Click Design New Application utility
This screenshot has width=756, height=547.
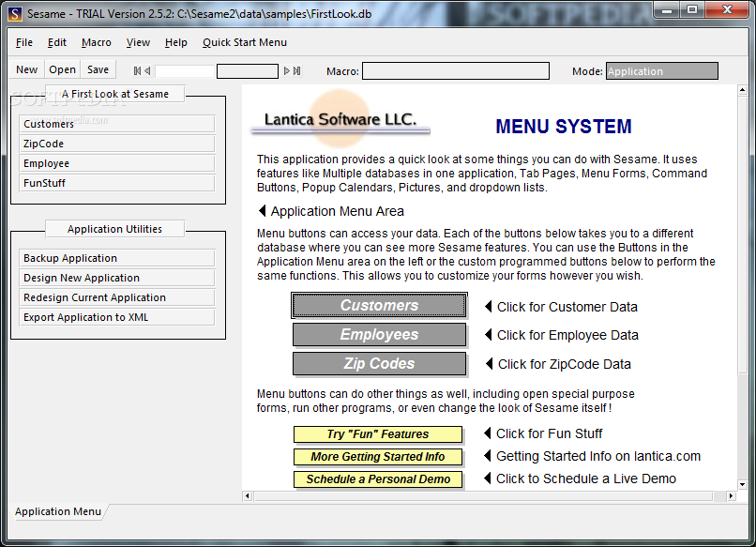click(117, 278)
